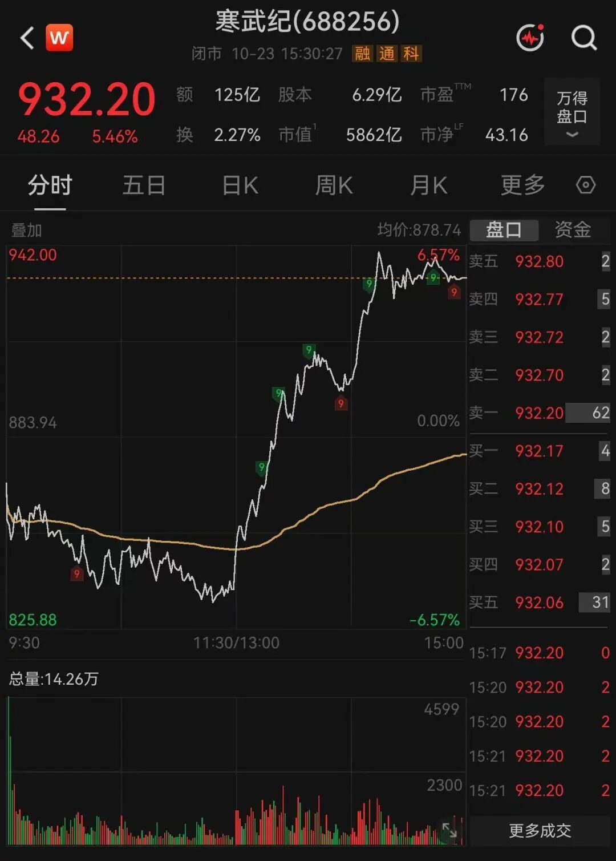Screen dimensions: 616x861
Task: Tap the 市净 value 43.16
Action: tap(506, 135)
